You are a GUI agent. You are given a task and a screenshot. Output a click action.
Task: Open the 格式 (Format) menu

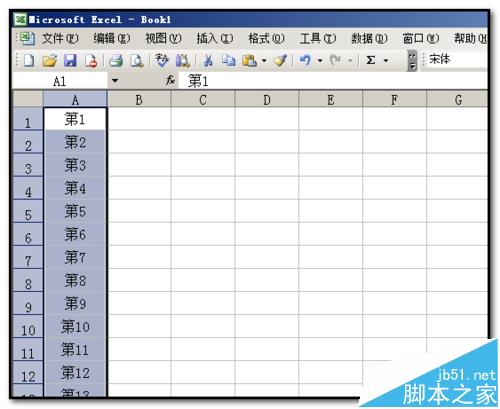(x=266, y=39)
